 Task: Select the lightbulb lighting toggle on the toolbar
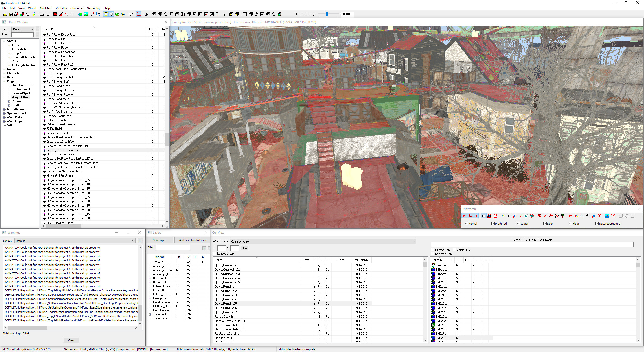click(106, 14)
